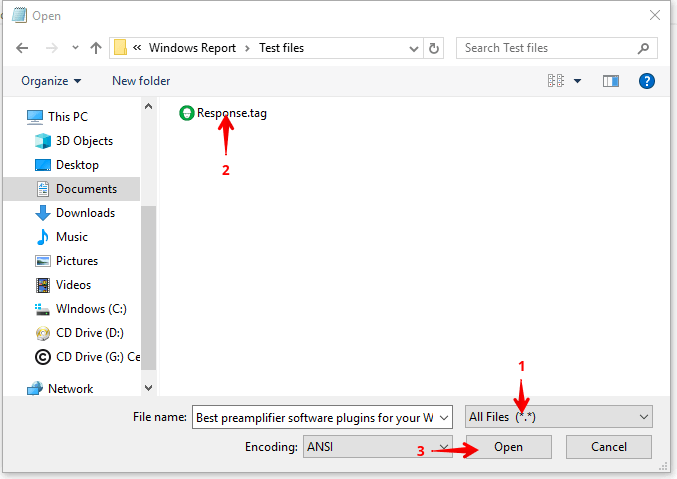
Task: Close the Open dialog
Action: click(x=655, y=15)
